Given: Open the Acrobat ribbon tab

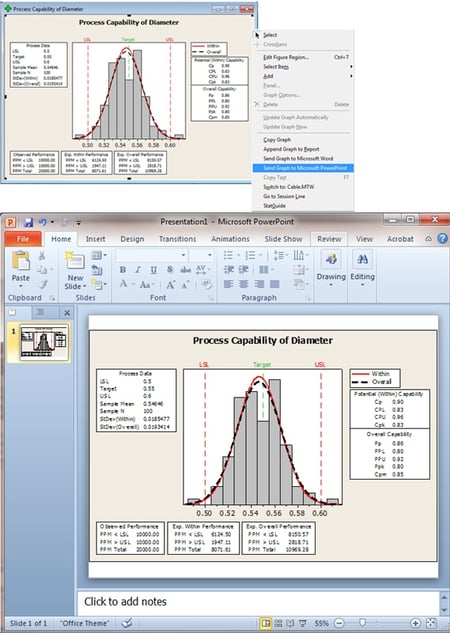Looking at the screenshot, I should tap(400, 239).
